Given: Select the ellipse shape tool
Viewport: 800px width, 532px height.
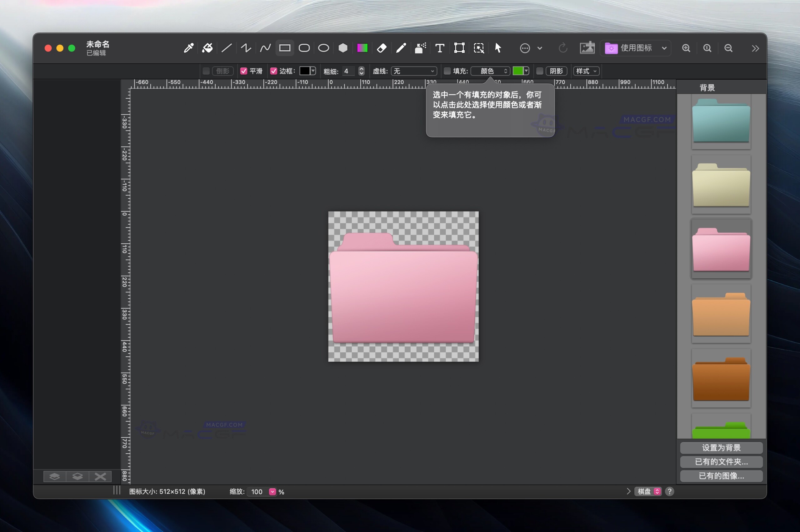Looking at the screenshot, I should pyautogui.click(x=323, y=48).
